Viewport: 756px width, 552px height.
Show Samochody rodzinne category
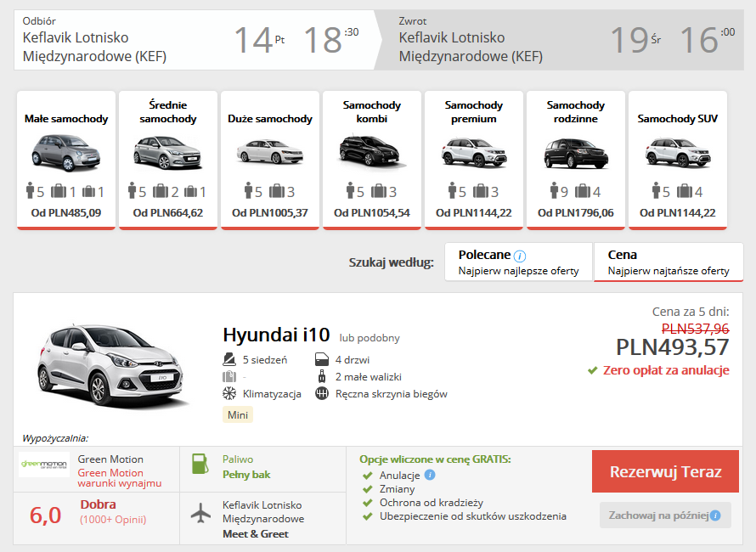click(576, 160)
